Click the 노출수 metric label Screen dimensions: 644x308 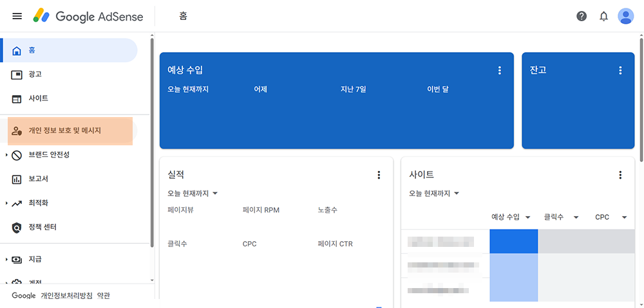(328, 210)
